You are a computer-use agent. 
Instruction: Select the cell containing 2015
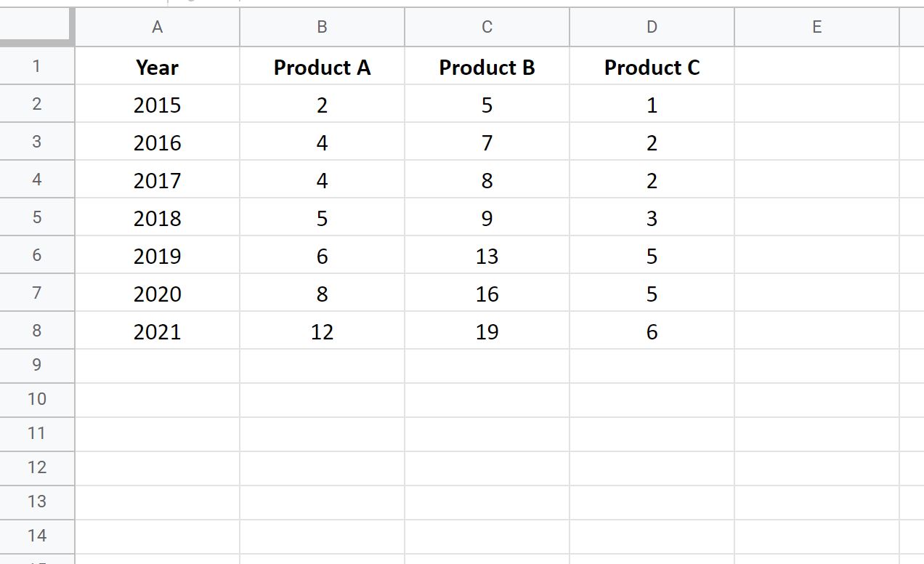point(157,104)
